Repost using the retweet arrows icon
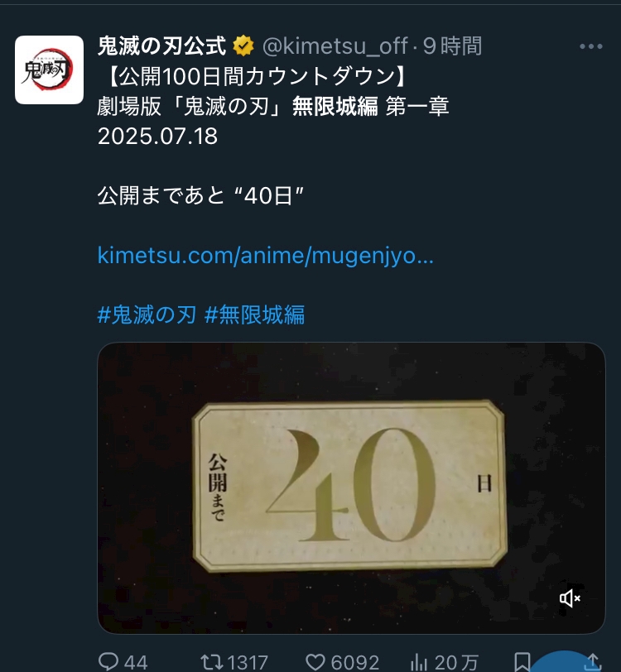The height and width of the screenshot is (672, 621). [x=212, y=662]
